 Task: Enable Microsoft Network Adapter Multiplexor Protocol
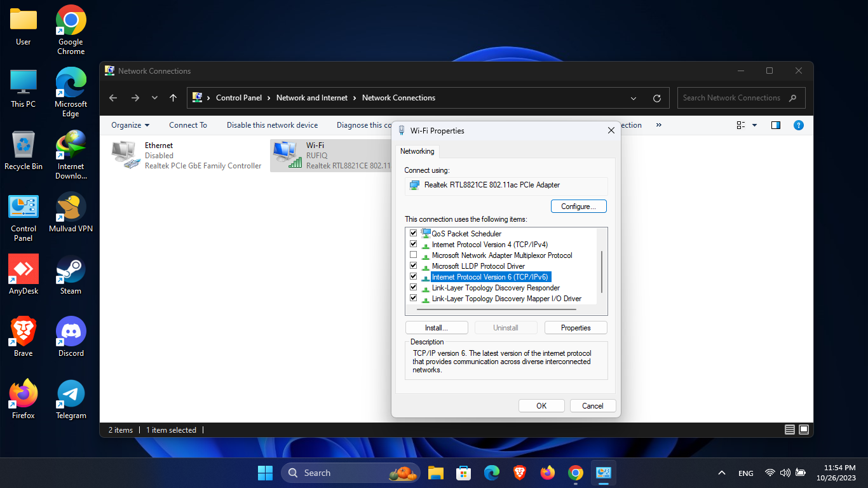pos(414,255)
